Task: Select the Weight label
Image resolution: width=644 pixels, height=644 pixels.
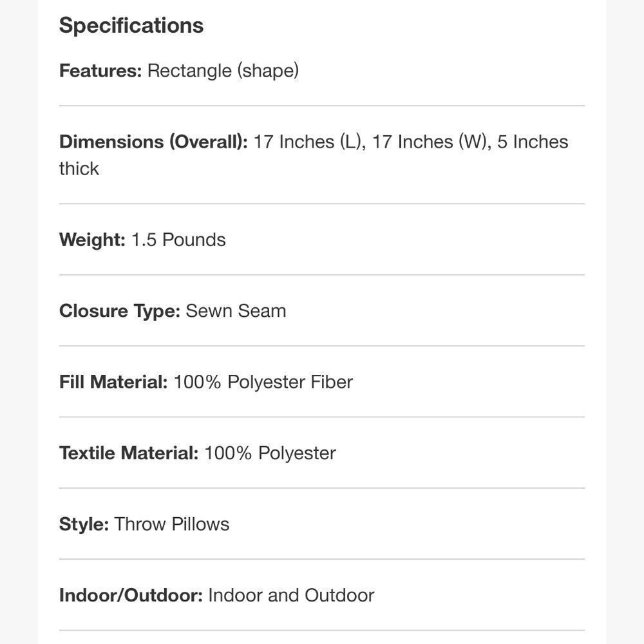Action: pos(92,240)
